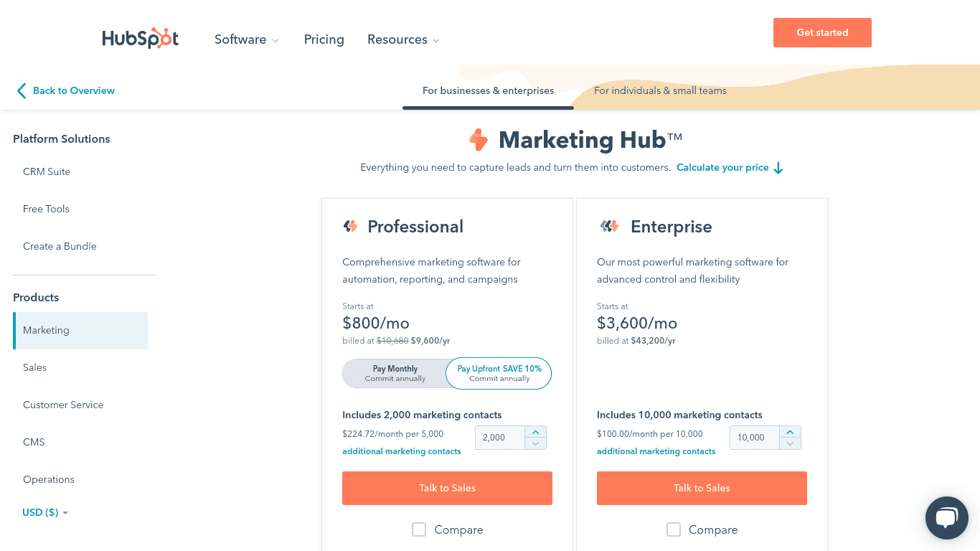Open Enterprise additional marketing contacts link

pyautogui.click(x=656, y=451)
